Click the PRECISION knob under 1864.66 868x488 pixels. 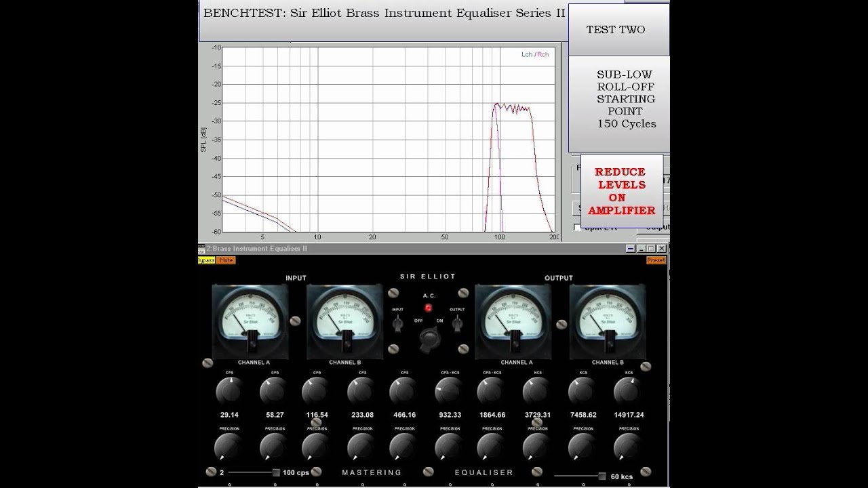point(491,447)
